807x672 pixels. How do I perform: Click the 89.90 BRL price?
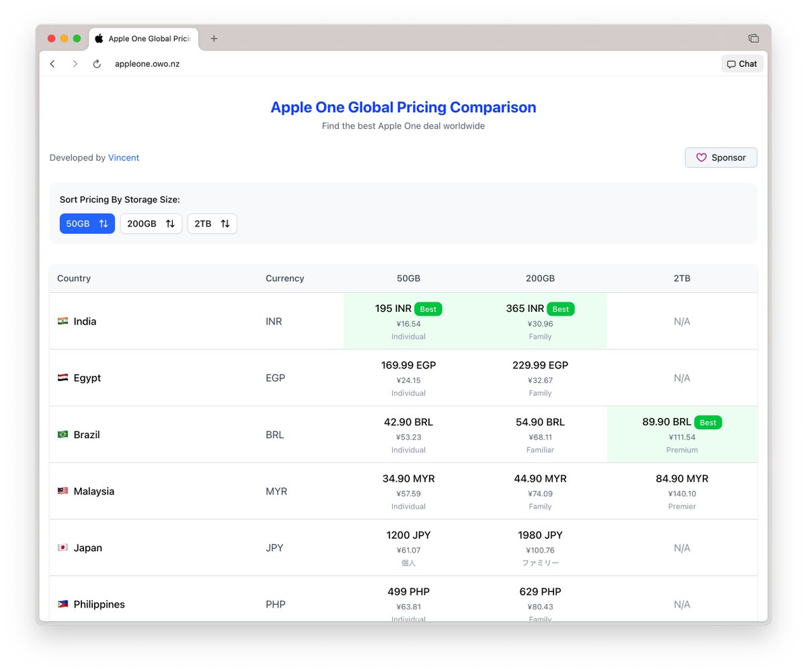pos(666,422)
